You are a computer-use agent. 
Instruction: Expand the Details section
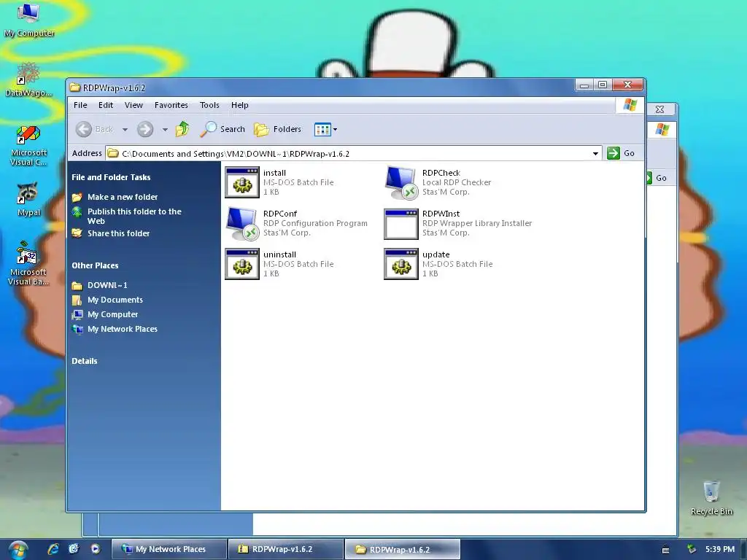click(x=85, y=361)
